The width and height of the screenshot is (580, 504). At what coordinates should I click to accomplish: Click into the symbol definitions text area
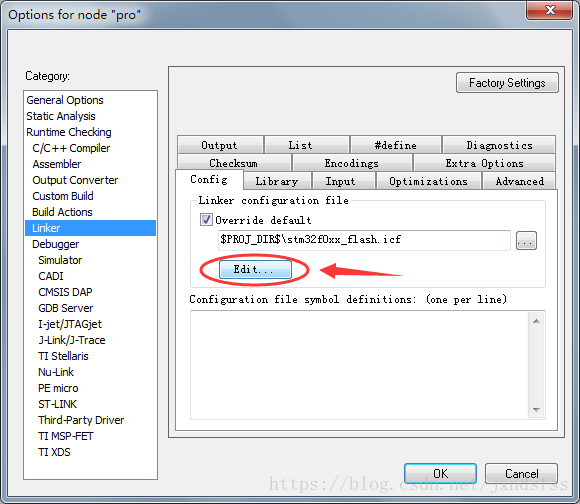tap(359, 365)
